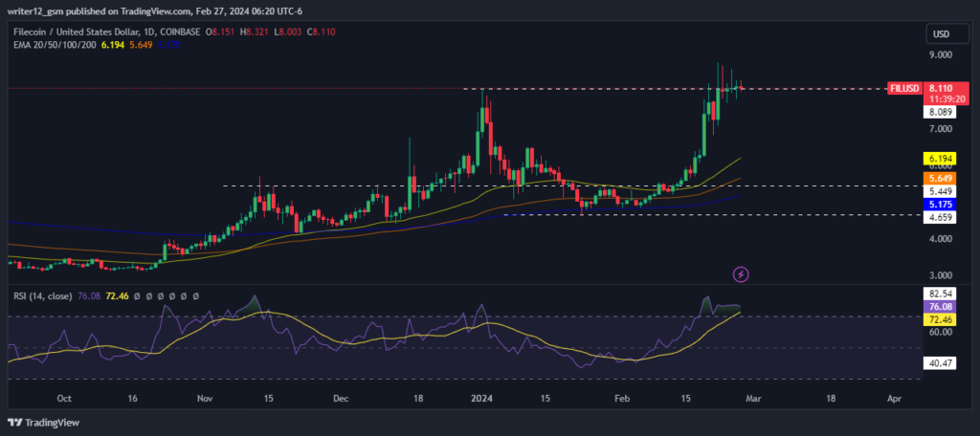Image resolution: width=980 pixels, height=436 pixels.
Task: Click the FILUSD price label 8.110
Action: (940, 89)
